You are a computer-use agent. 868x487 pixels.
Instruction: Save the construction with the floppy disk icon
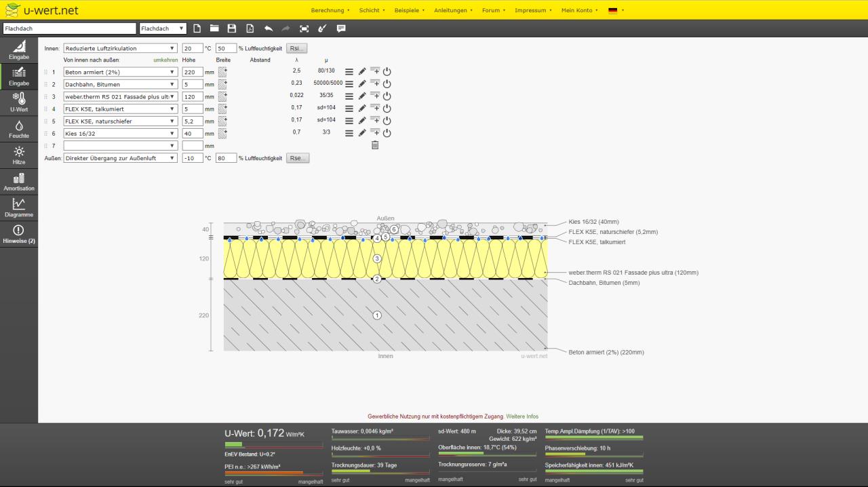pos(232,28)
